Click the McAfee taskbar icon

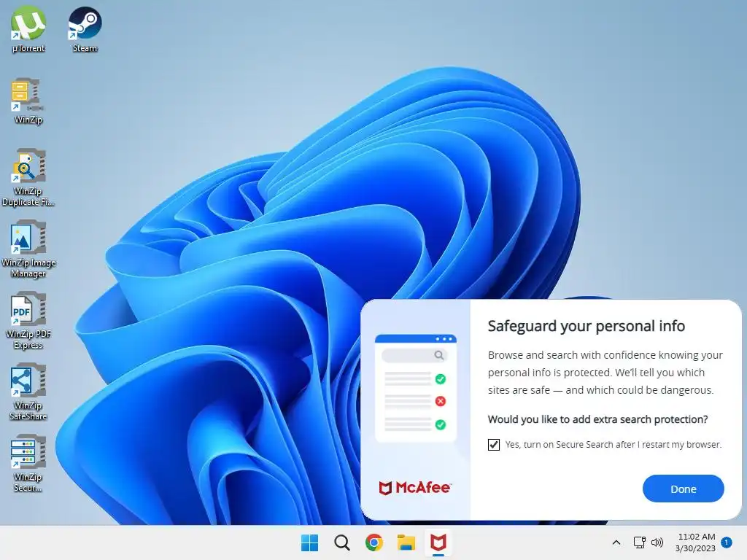(438, 542)
